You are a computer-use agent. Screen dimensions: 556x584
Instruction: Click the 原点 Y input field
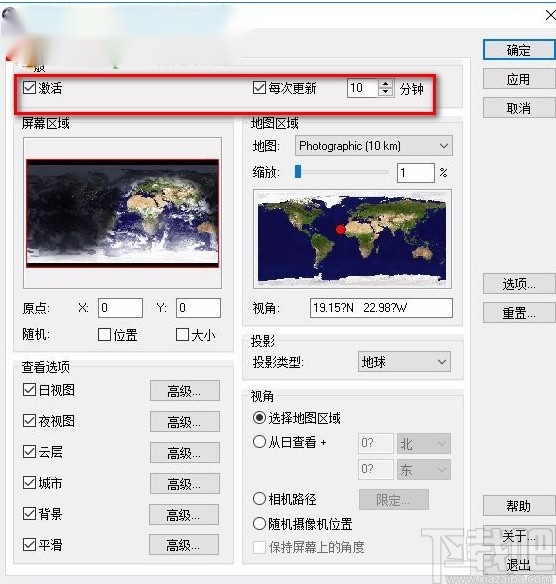point(198,308)
